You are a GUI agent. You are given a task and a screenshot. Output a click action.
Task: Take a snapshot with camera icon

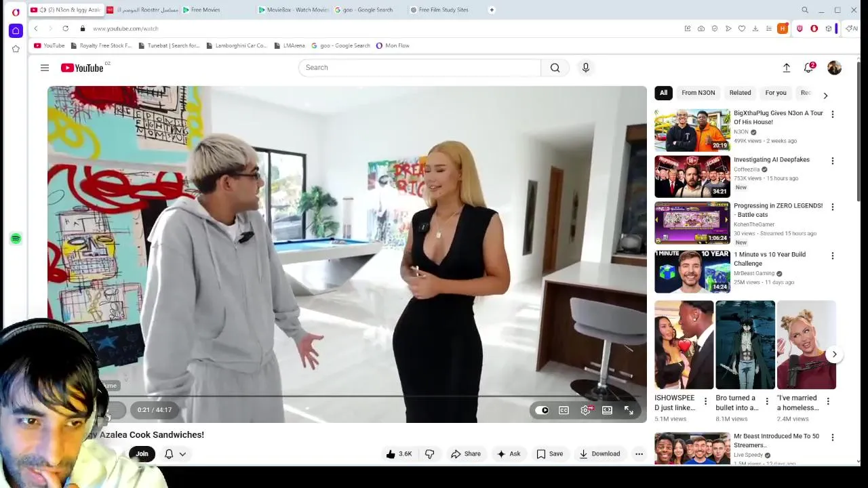(x=701, y=28)
